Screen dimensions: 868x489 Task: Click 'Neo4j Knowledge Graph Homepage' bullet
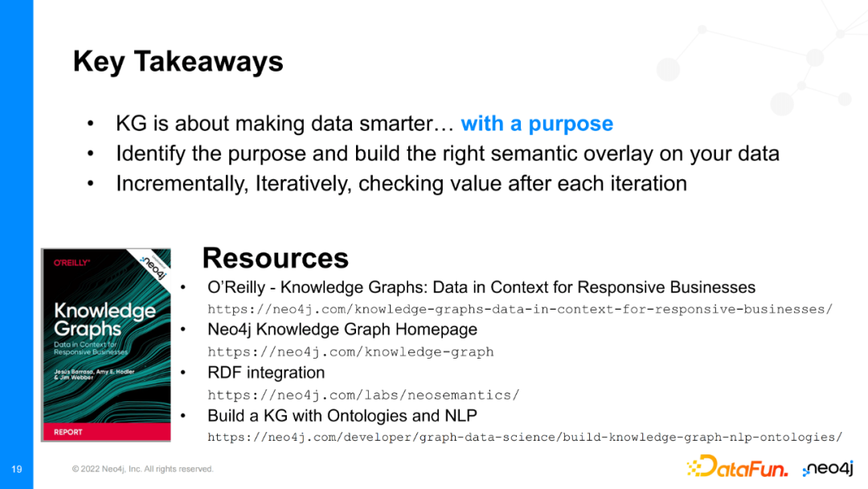(x=342, y=330)
